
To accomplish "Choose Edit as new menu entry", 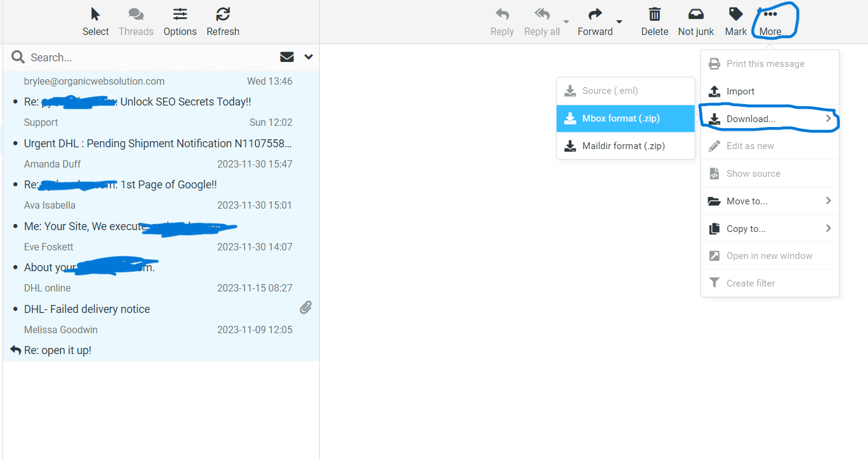I will click(770, 146).
